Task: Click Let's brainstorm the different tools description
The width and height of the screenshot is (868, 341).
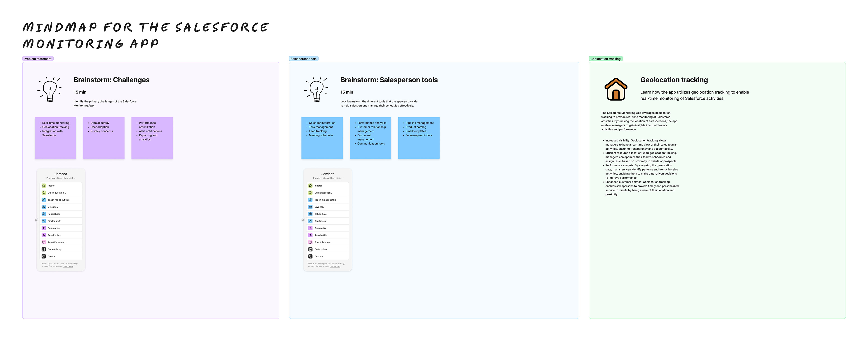Action: (379, 103)
